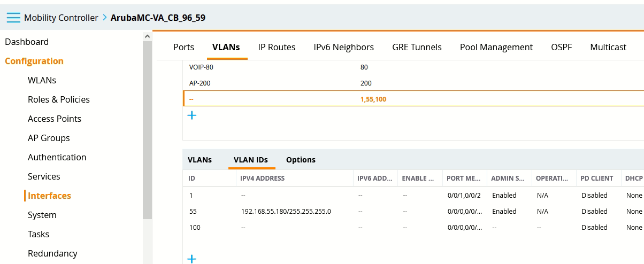This screenshot has height=264, width=644.
Task: Add a new VLAN ID with plus icon
Action: [x=192, y=259]
